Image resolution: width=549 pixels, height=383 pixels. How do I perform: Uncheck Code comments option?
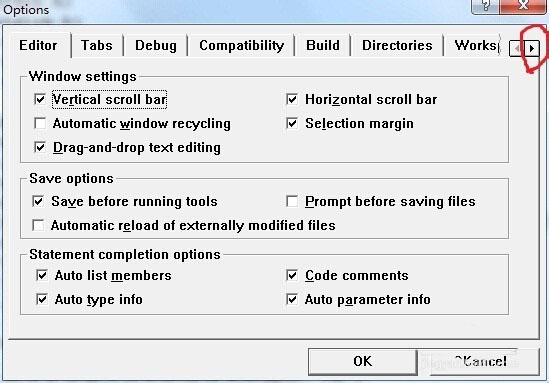pyautogui.click(x=292, y=275)
